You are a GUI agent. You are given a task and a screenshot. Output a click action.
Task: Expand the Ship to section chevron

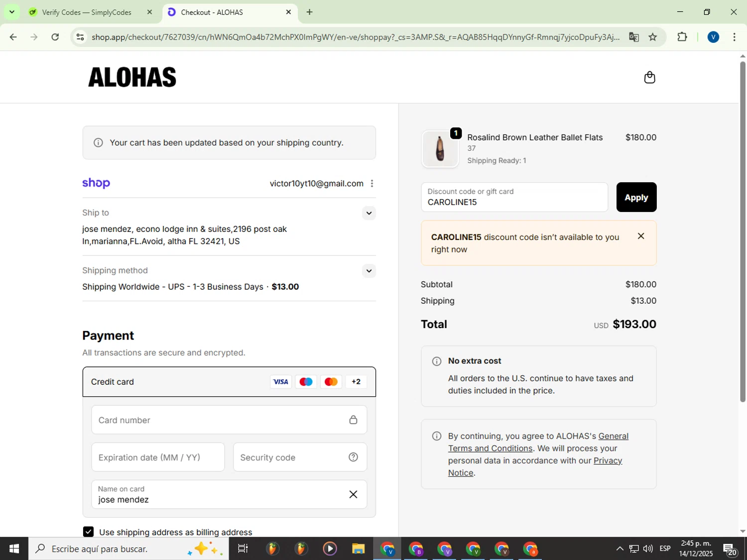pyautogui.click(x=369, y=213)
